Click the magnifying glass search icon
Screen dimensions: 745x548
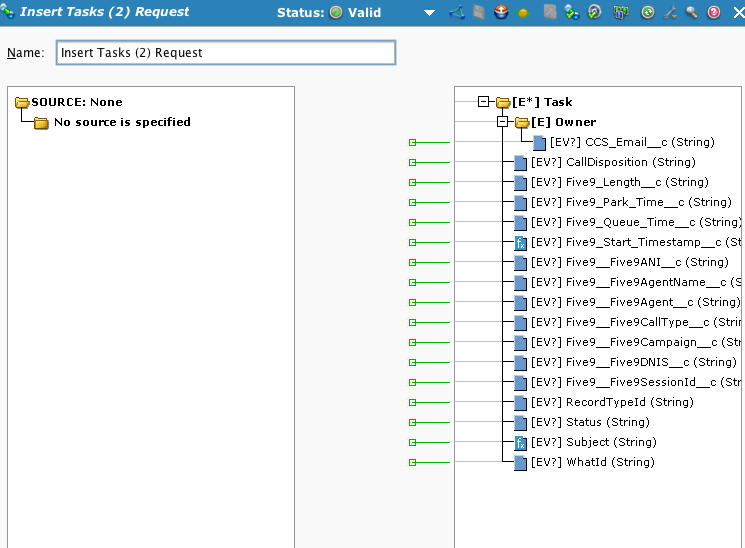tap(691, 12)
